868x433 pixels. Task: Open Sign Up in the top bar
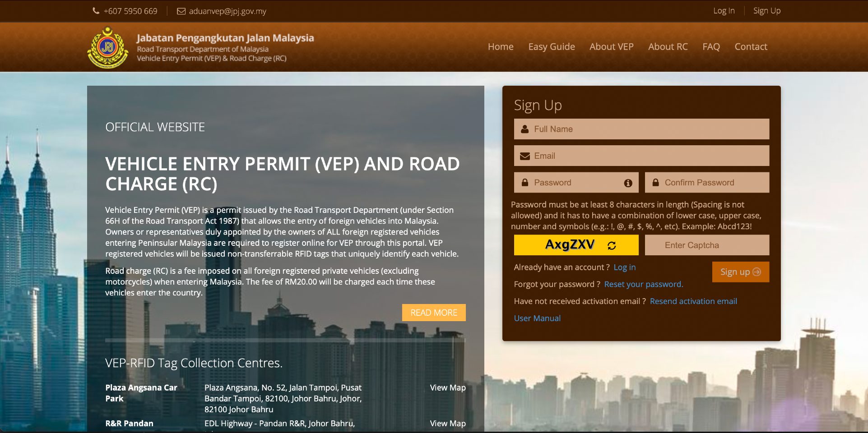click(767, 11)
